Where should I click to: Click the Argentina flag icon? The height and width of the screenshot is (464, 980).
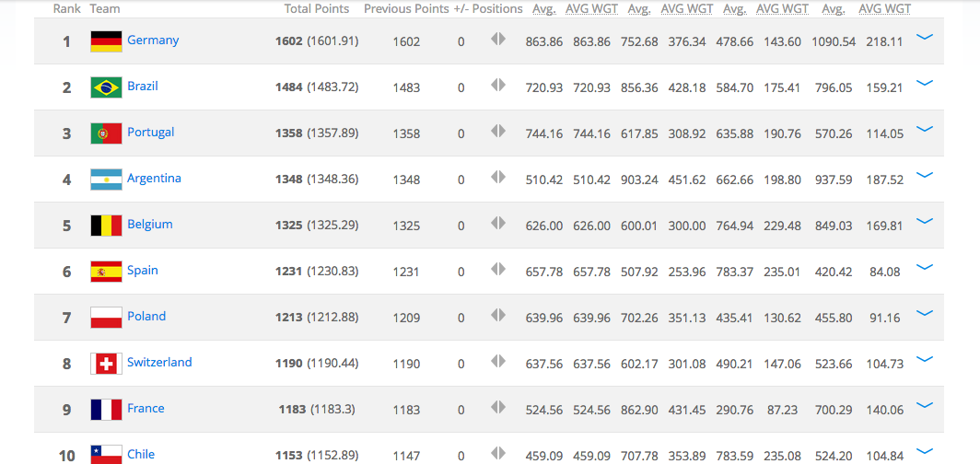pyautogui.click(x=106, y=180)
